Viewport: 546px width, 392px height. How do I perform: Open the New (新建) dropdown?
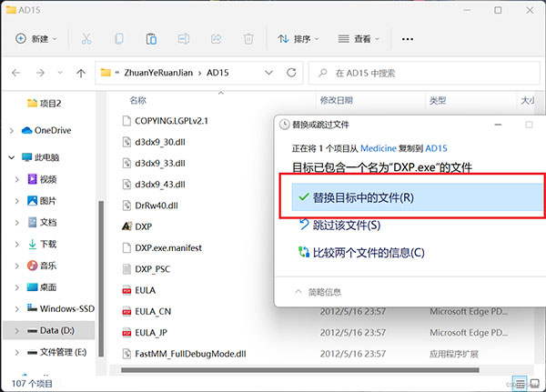(x=35, y=38)
